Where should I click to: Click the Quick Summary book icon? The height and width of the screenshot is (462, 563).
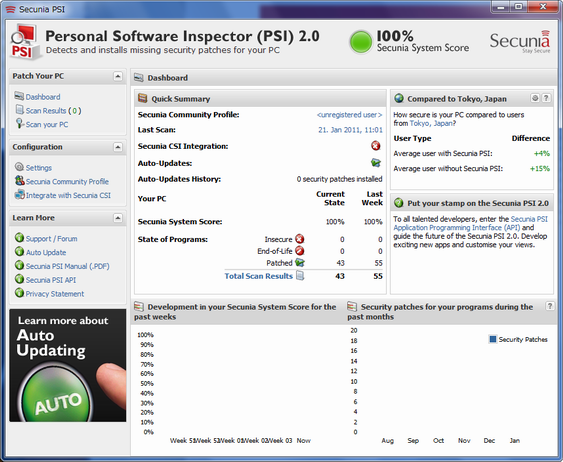pos(143,98)
